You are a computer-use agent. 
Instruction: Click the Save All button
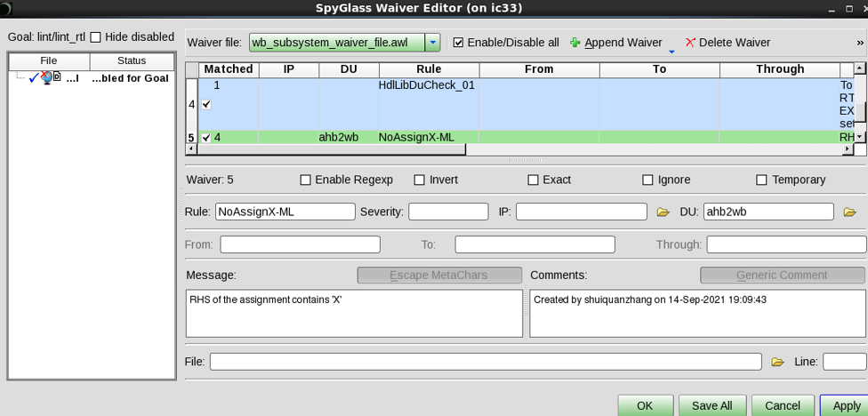tap(711, 405)
